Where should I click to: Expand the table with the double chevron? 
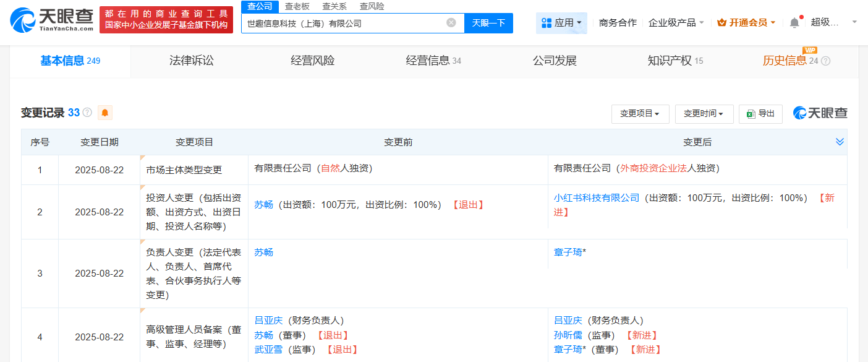[x=840, y=142]
